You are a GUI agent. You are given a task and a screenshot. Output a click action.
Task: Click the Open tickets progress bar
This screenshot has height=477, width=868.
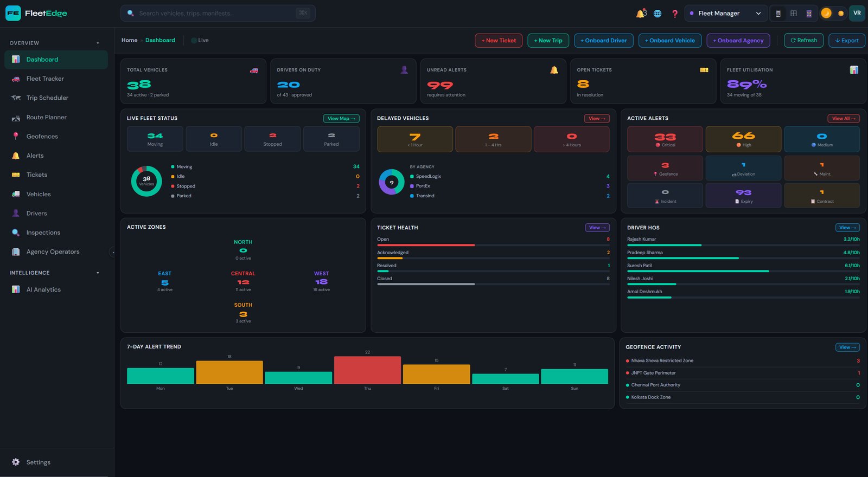click(x=493, y=245)
